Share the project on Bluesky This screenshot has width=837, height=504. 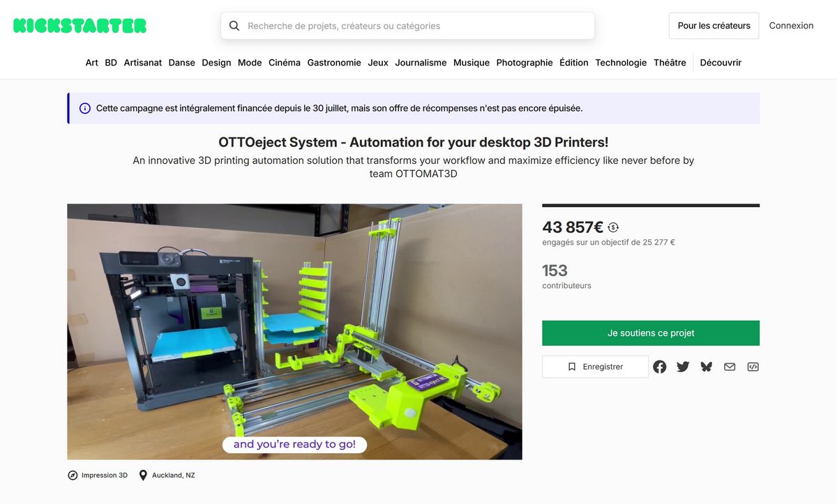(x=707, y=367)
